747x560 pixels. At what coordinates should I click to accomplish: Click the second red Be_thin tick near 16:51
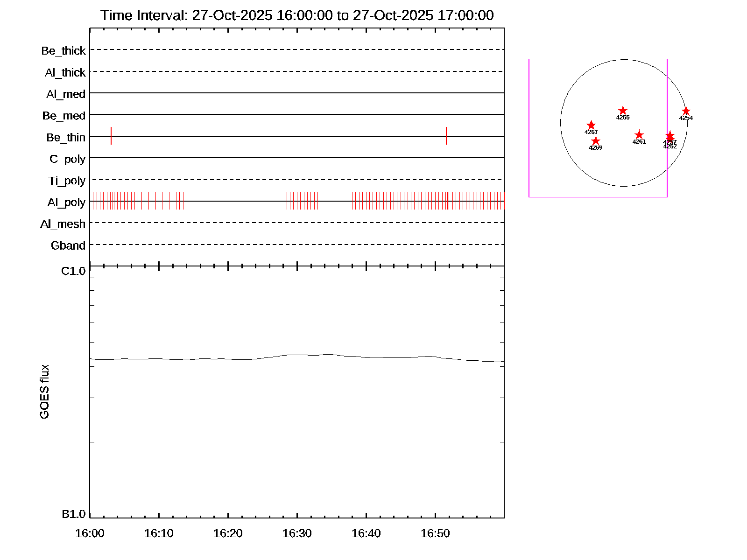[446, 136]
